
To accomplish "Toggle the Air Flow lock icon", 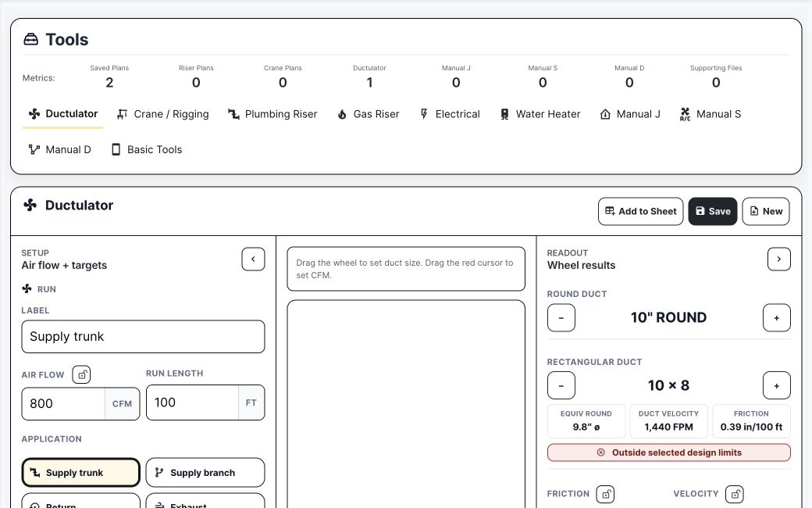I will pos(81,375).
